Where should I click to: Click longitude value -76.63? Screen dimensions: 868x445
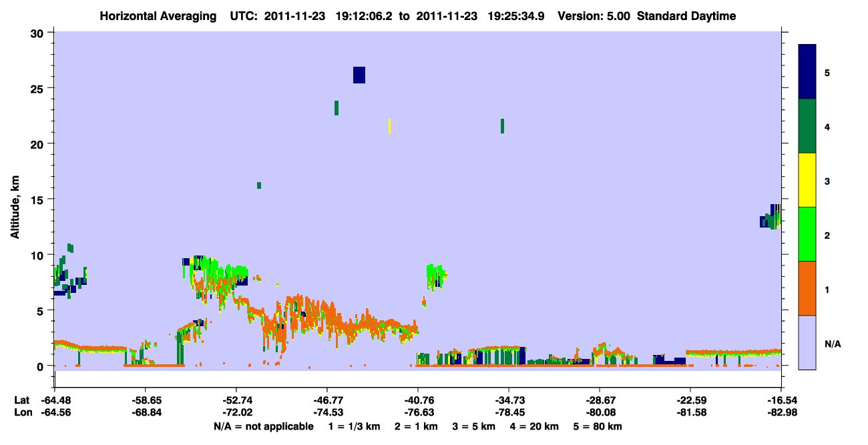coord(418,412)
